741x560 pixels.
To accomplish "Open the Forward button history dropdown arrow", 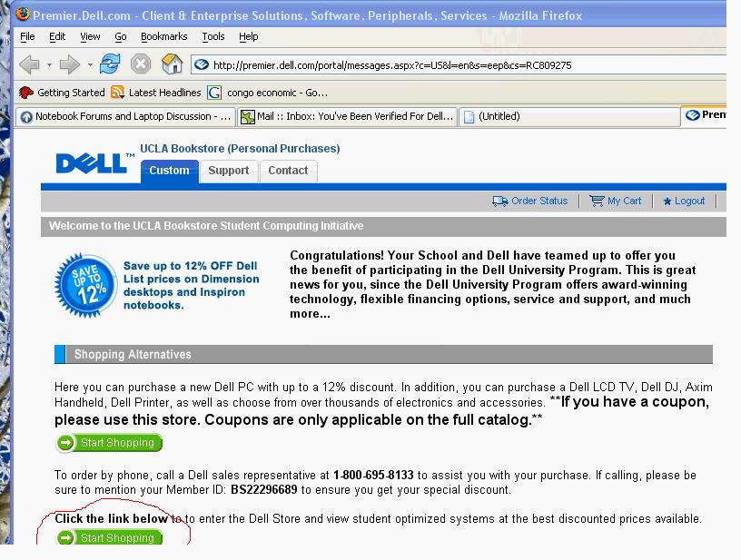I will (90, 64).
